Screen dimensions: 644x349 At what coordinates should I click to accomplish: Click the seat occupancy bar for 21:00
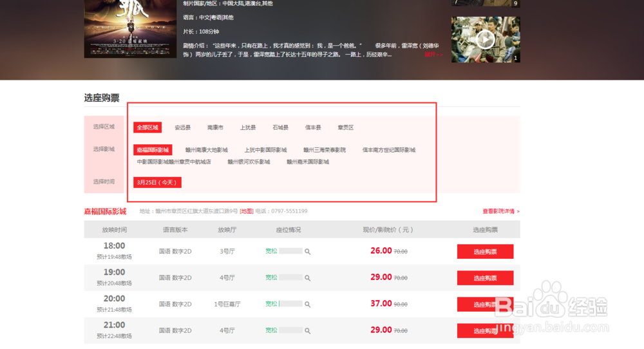pos(291,330)
